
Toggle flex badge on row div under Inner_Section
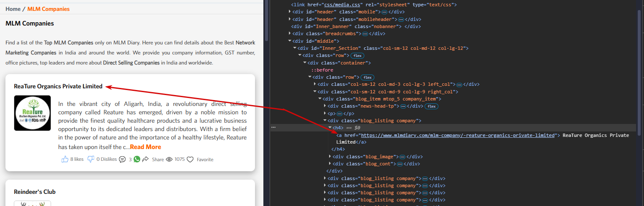point(357,55)
